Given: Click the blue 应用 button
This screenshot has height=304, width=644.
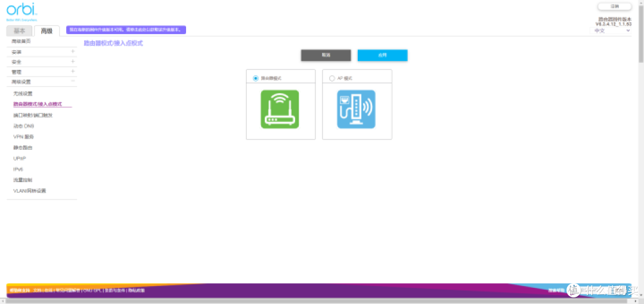Looking at the screenshot, I should [x=382, y=55].
